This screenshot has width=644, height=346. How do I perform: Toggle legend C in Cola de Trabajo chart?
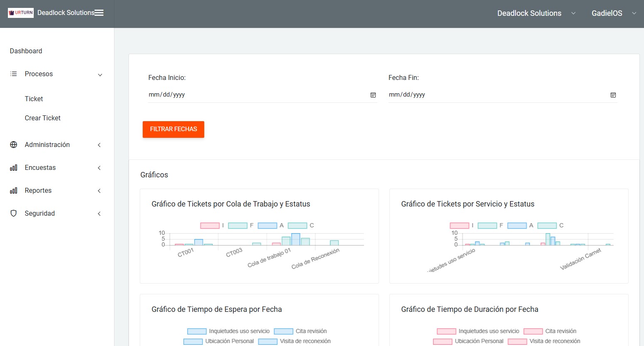(301, 225)
